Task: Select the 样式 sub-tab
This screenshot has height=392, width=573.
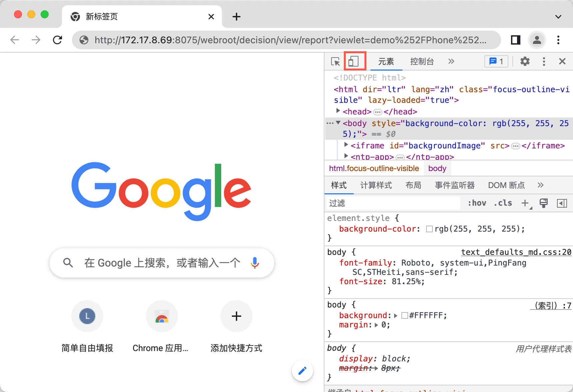Action: click(x=339, y=185)
